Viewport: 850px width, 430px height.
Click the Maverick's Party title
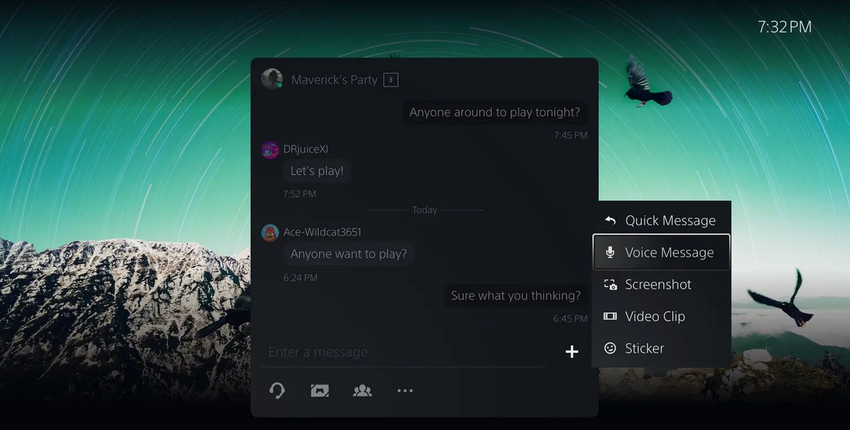tap(334, 80)
